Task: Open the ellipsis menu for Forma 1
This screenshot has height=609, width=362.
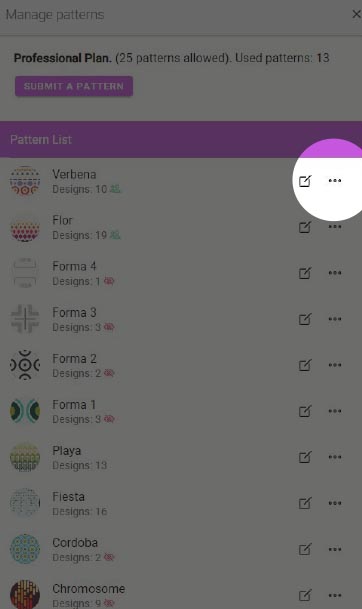Action: click(335, 411)
